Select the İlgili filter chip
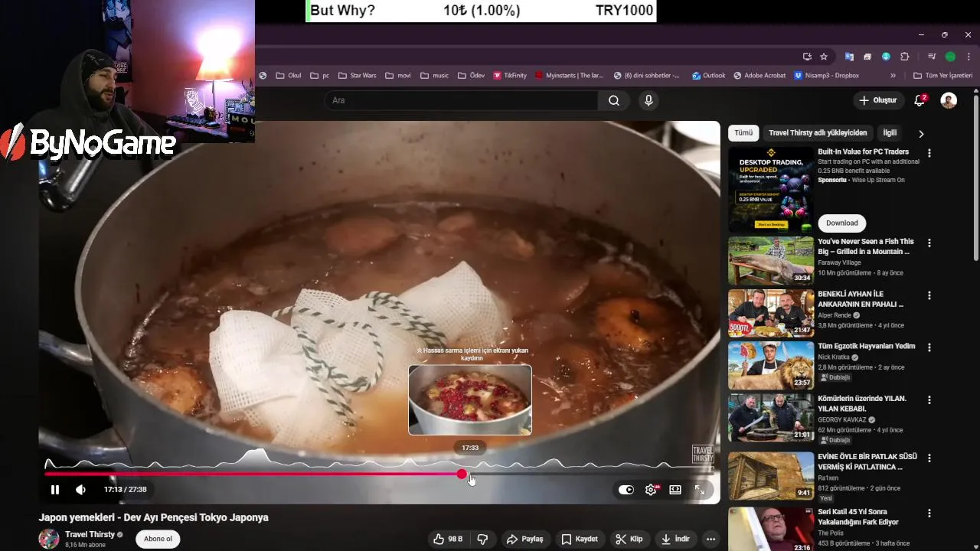This screenshot has width=980, height=551. pos(890,132)
